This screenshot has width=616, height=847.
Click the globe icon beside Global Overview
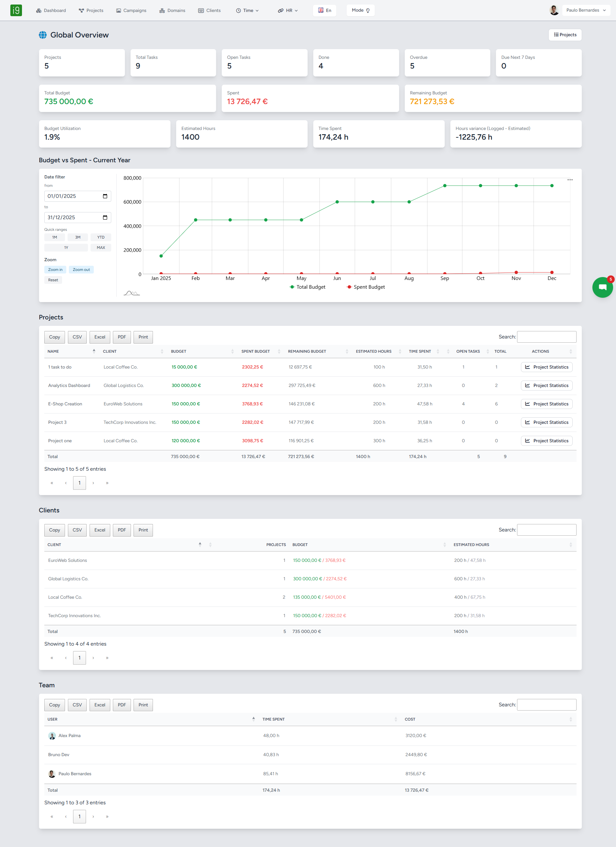[43, 35]
